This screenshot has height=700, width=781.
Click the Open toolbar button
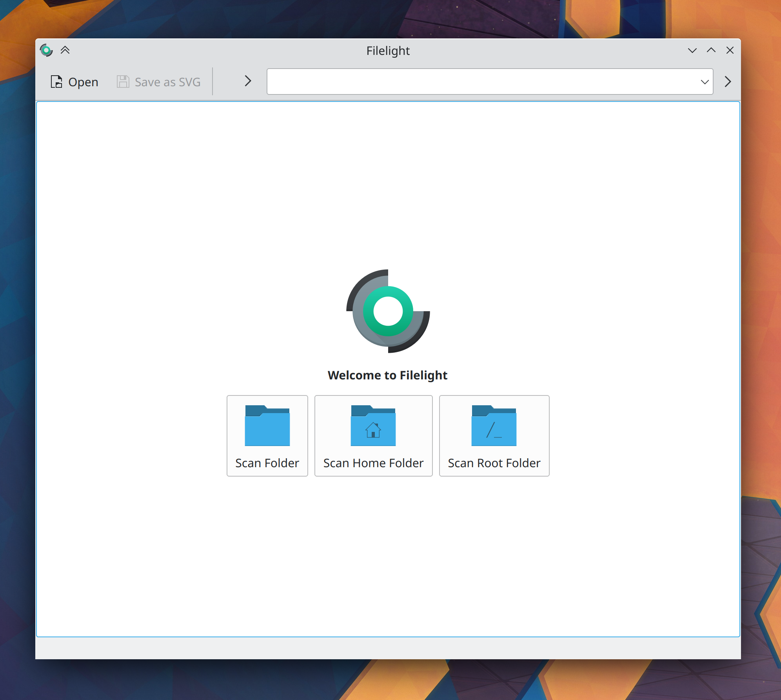(x=74, y=82)
